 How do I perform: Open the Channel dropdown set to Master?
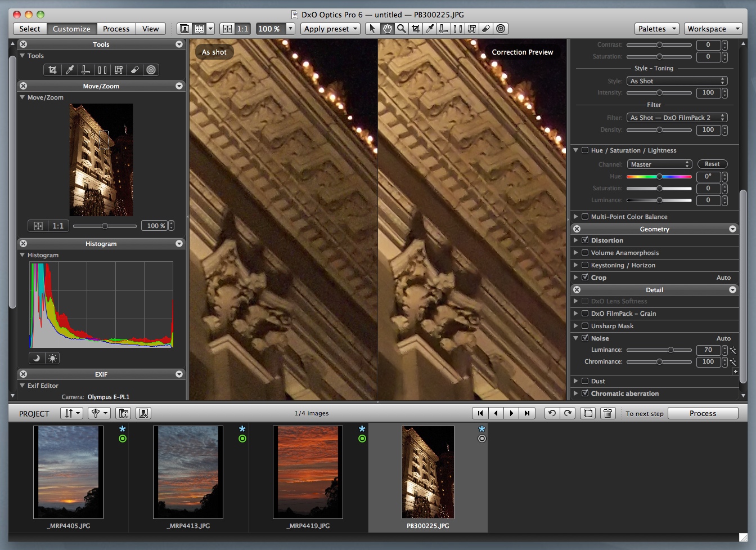coord(659,164)
